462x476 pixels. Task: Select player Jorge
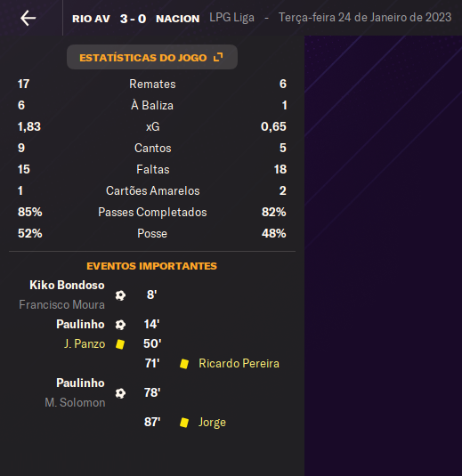[212, 423]
